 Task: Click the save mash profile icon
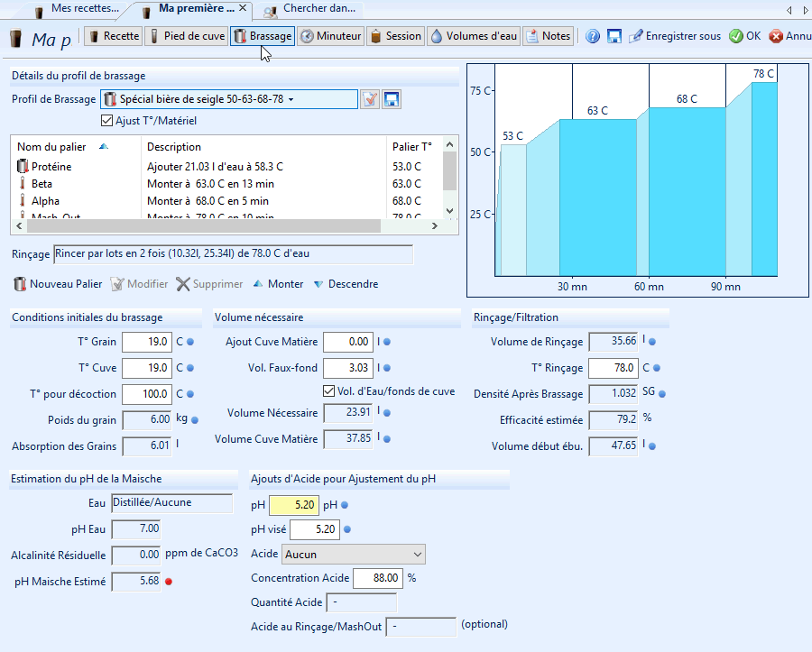click(392, 99)
